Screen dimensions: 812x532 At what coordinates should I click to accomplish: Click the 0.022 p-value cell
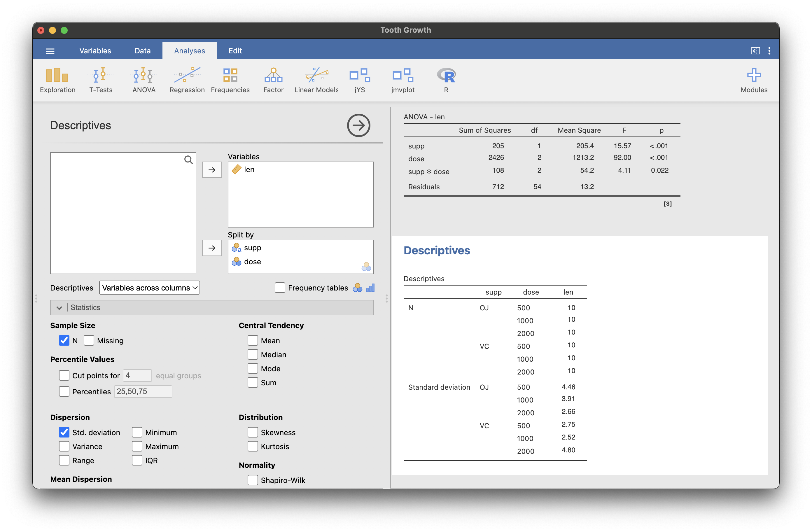coord(659,170)
